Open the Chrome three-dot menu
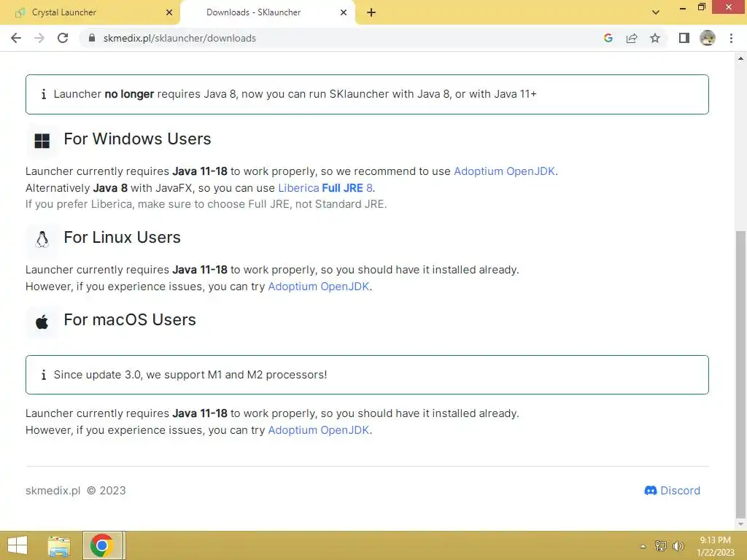 click(x=731, y=38)
